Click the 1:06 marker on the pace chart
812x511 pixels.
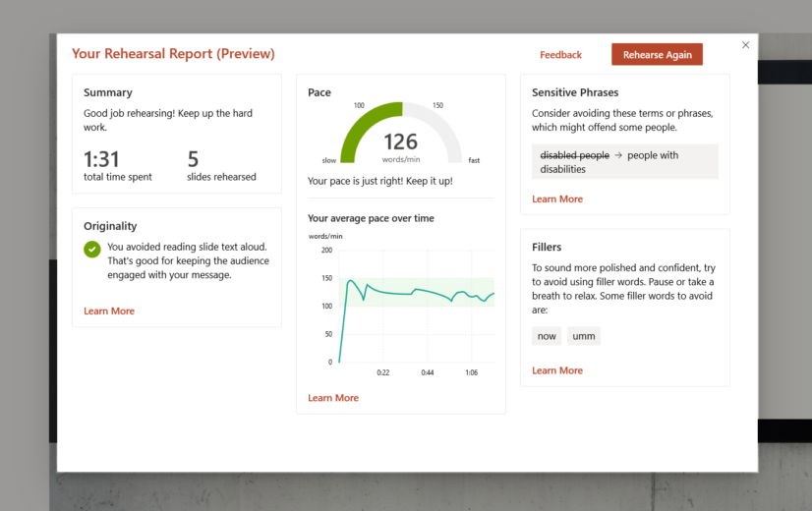point(472,372)
